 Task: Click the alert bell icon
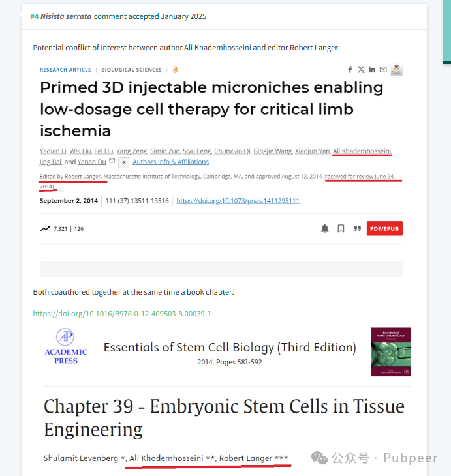324,229
